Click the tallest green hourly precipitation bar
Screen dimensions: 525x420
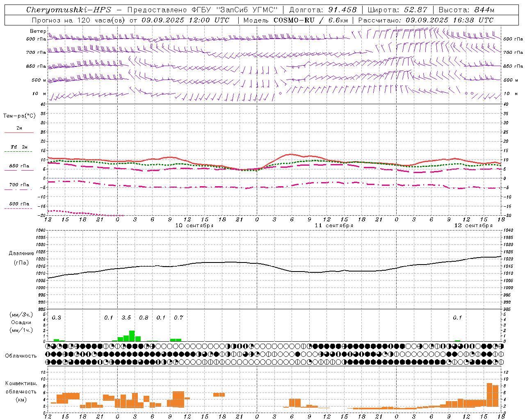(x=132, y=336)
